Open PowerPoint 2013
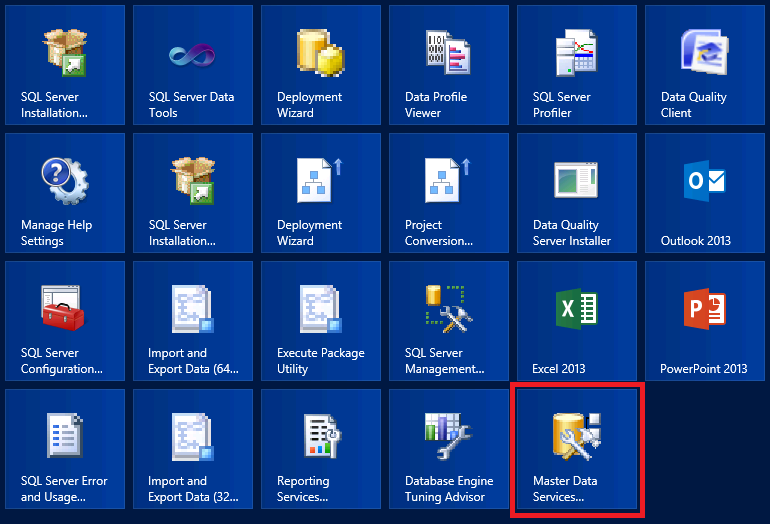Viewport: 770px width, 524px height. tap(705, 321)
